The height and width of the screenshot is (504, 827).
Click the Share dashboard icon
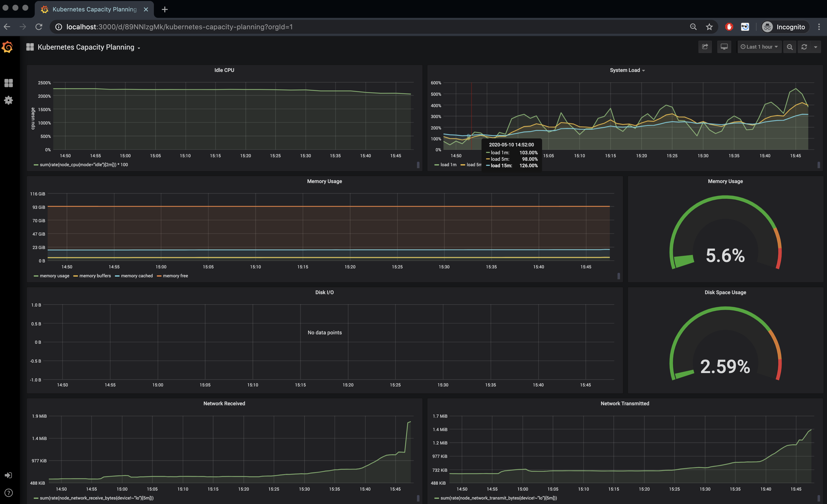pyautogui.click(x=705, y=47)
